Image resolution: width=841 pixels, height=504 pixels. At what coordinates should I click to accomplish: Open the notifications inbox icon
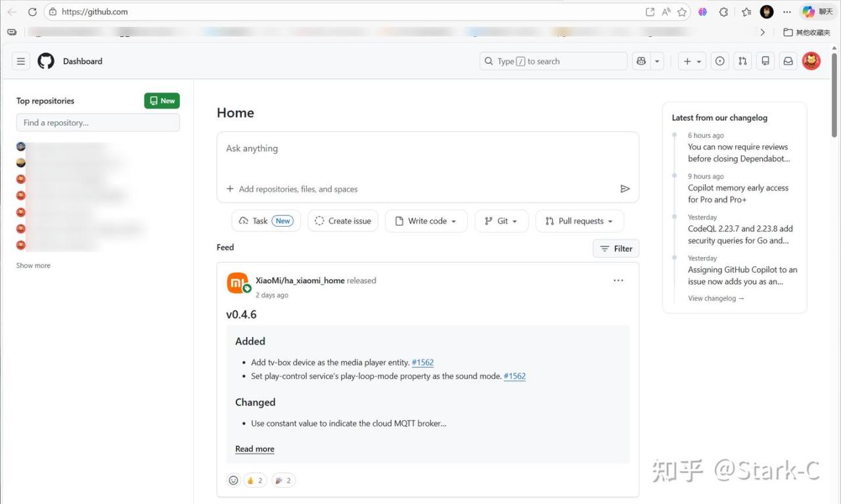[788, 61]
